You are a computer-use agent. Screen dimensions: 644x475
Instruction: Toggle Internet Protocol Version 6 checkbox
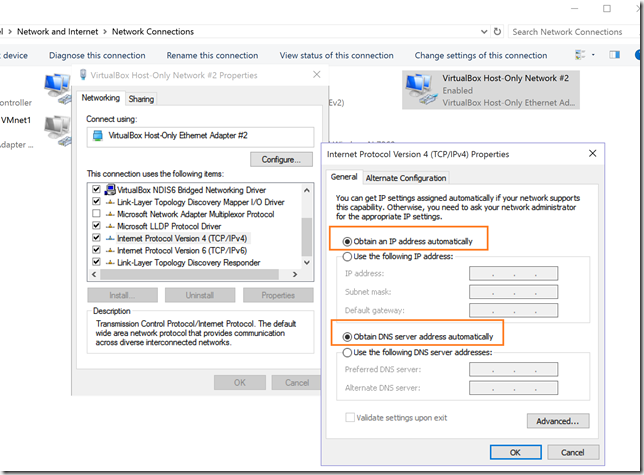[97, 250]
